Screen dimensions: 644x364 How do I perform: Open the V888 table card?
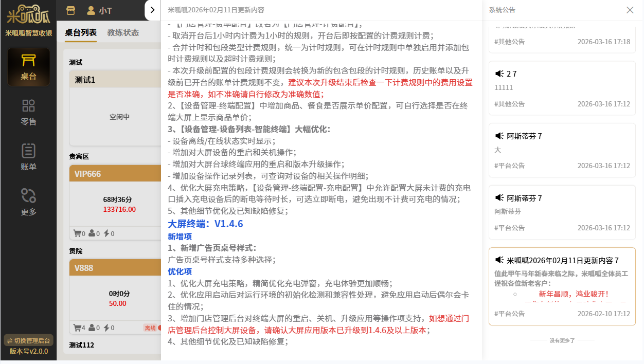click(x=116, y=293)
